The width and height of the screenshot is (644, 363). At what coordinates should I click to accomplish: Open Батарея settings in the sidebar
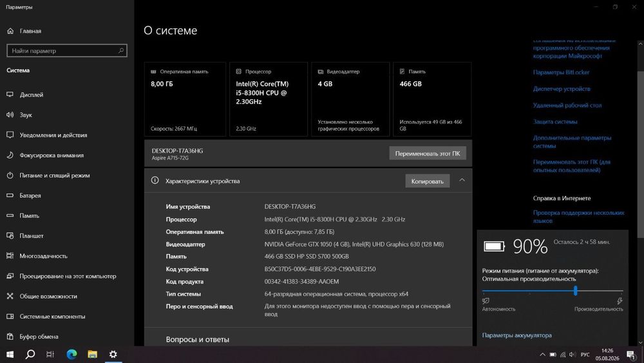tap(30, 195)
